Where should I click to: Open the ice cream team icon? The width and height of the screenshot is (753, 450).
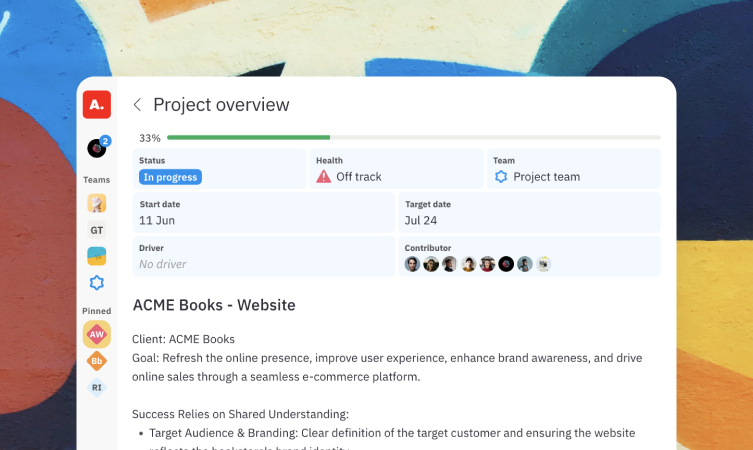click(97, 203)
